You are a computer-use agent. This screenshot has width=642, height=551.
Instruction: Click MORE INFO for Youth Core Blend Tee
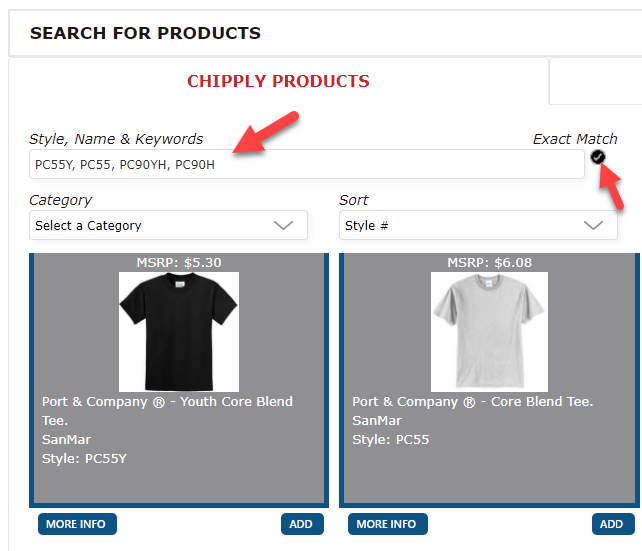pos(77,524)
